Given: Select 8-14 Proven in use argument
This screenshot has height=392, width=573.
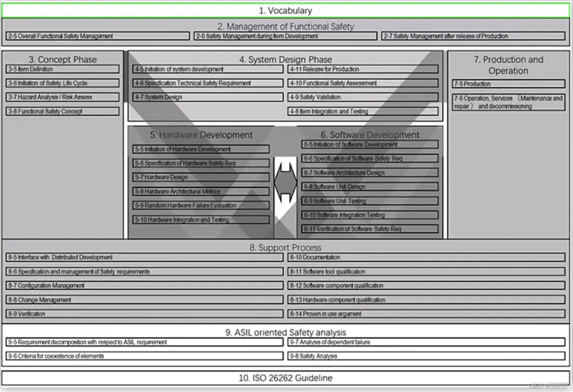Looking at the screenshot, I should coord(426,314).
